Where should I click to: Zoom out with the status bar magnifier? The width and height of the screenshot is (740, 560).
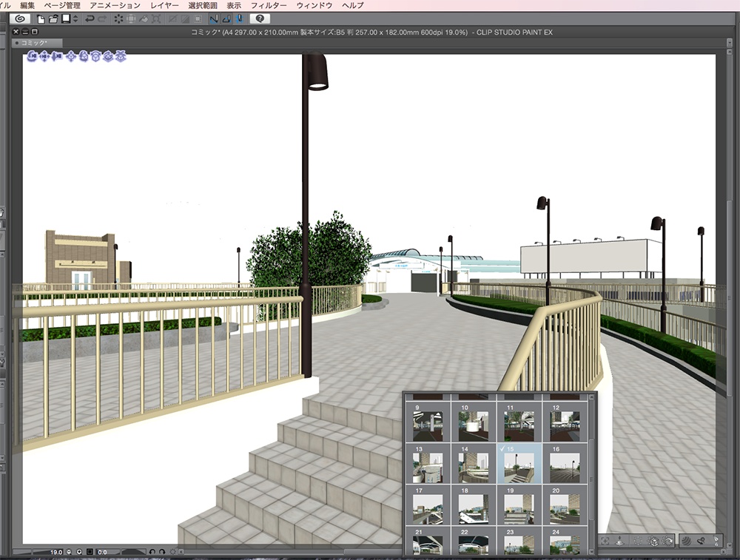click(x=70, y=552)
